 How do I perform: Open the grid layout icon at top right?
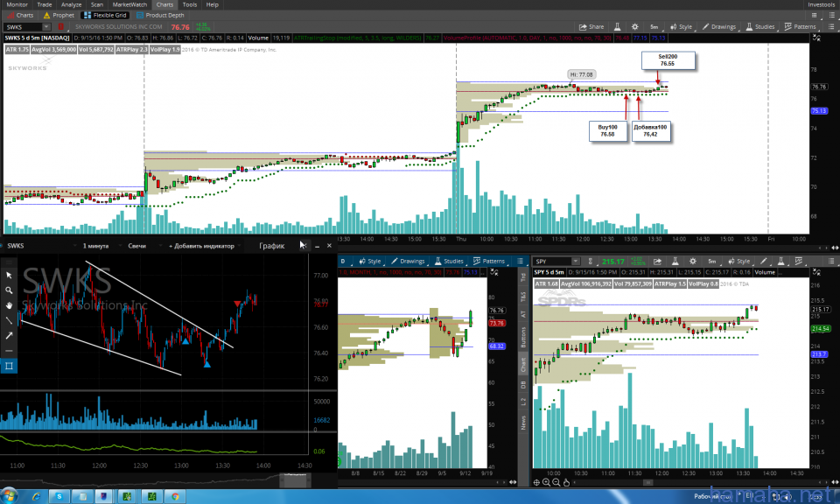815,15
